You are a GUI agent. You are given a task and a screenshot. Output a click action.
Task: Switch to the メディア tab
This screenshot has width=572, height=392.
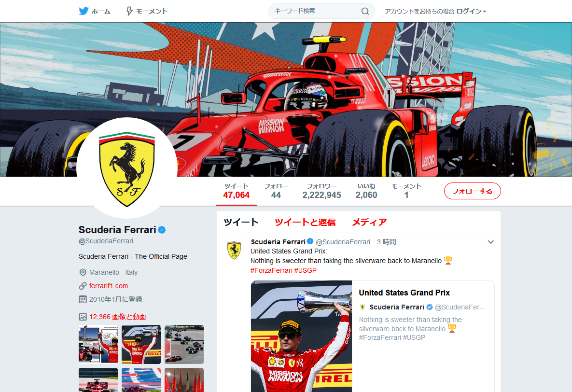[369, 222]
